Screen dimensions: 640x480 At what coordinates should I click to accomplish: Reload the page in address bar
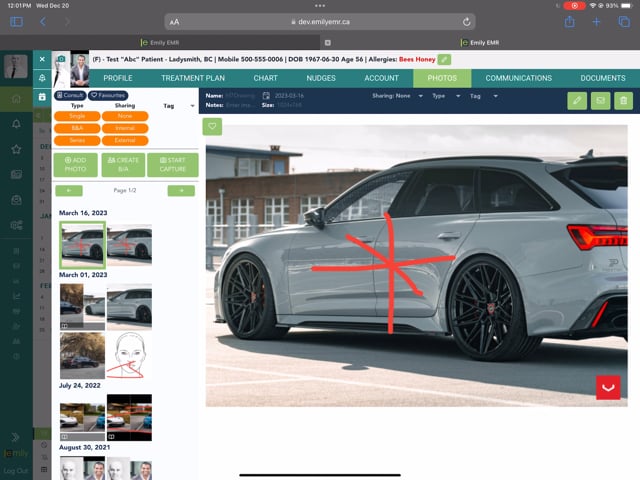click(x=467, y=22)
